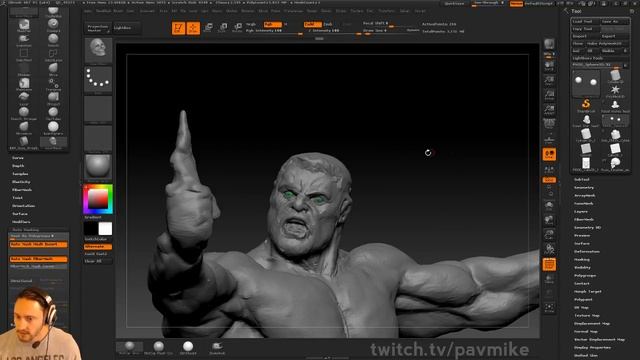
Task: Click the Scroll icon on right shelf
Action: [549, 66]
